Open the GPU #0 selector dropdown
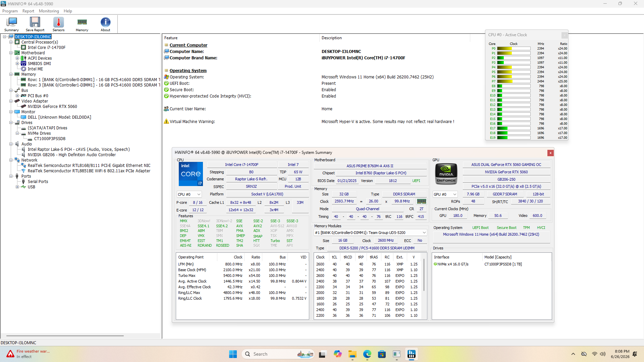 point(445,194)
